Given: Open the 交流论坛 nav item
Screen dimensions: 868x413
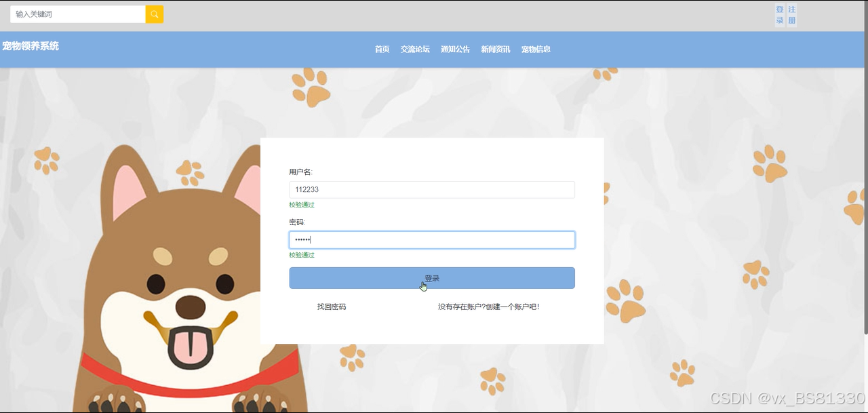Looking at the screenshot, I should pos(415,50).
